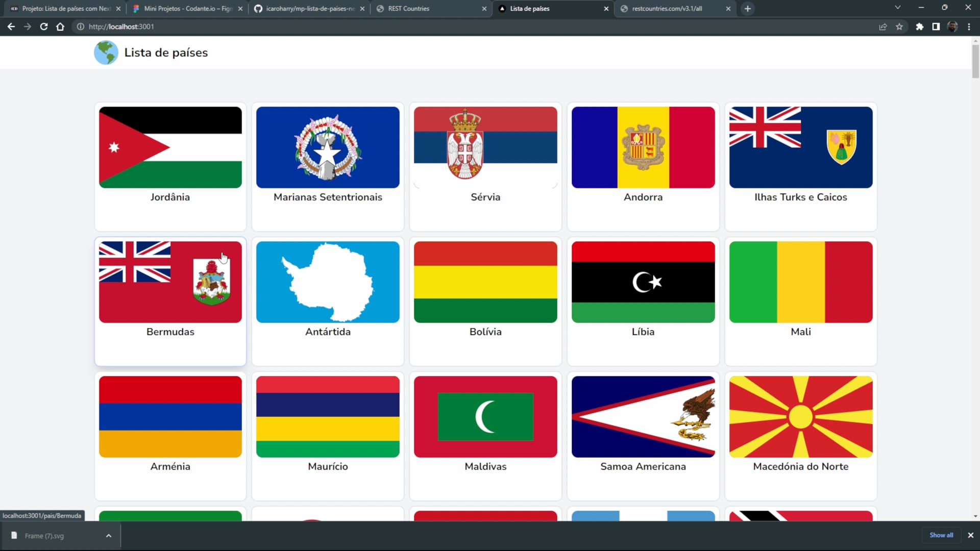
Task: Click the page vertical scrollbar thumb
Action: [x=975, y=61]
